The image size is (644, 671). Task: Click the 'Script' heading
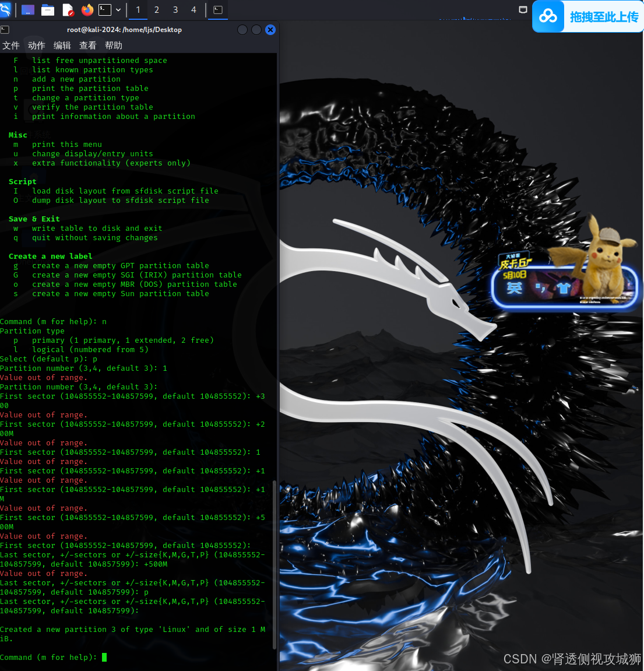click(x=23, y=181)
